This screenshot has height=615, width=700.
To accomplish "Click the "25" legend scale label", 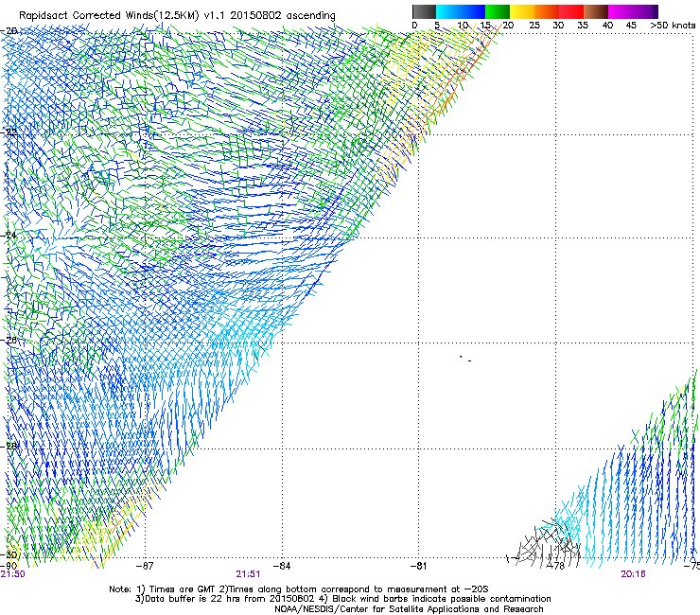I will (x=534, y=26).
